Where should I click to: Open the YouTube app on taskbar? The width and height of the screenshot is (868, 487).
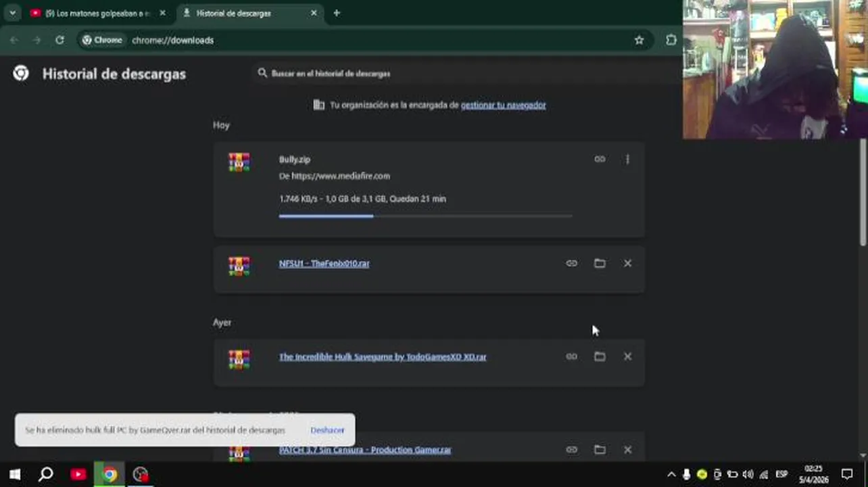pyautogui.click(x=78, y=474)
